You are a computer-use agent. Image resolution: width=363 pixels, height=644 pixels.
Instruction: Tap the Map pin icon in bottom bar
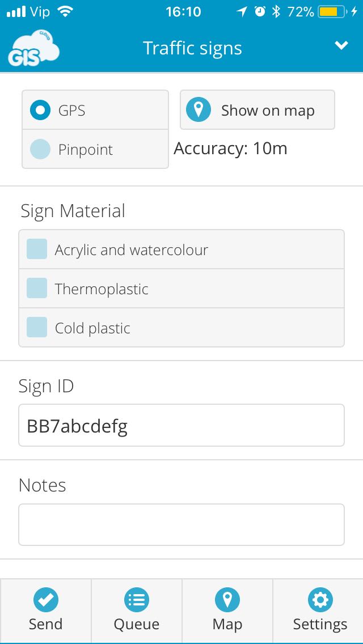pos(227,600)
